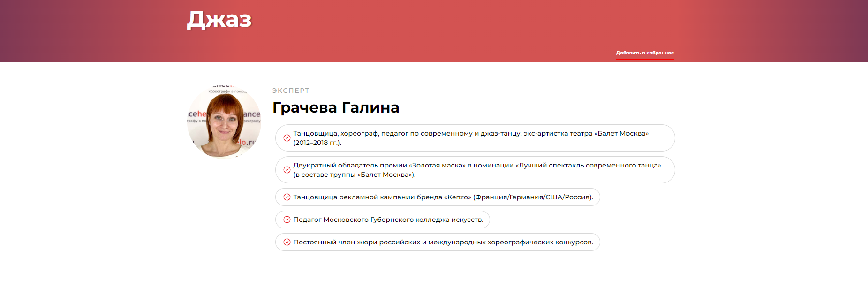The image size is (868, 296).
Task: Click the "(2012–2018 гг.)" years text
Action: pyautogui.click(x=317, y=143)
